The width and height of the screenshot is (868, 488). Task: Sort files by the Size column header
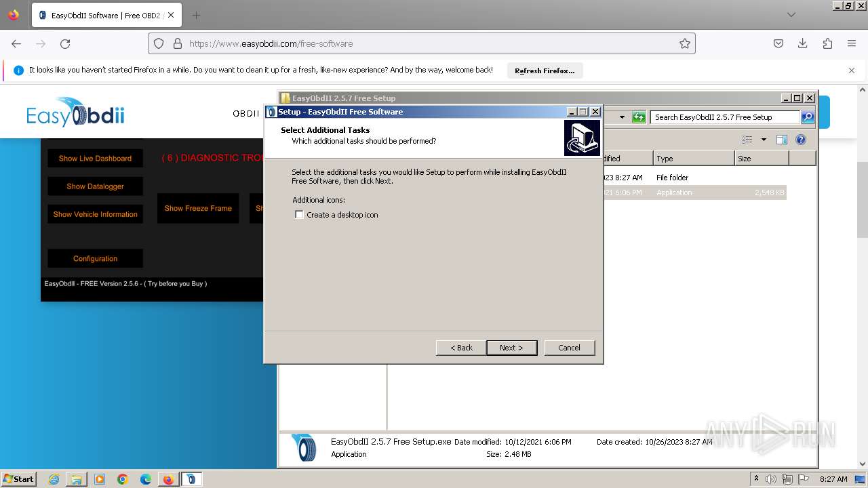point(762,159)
